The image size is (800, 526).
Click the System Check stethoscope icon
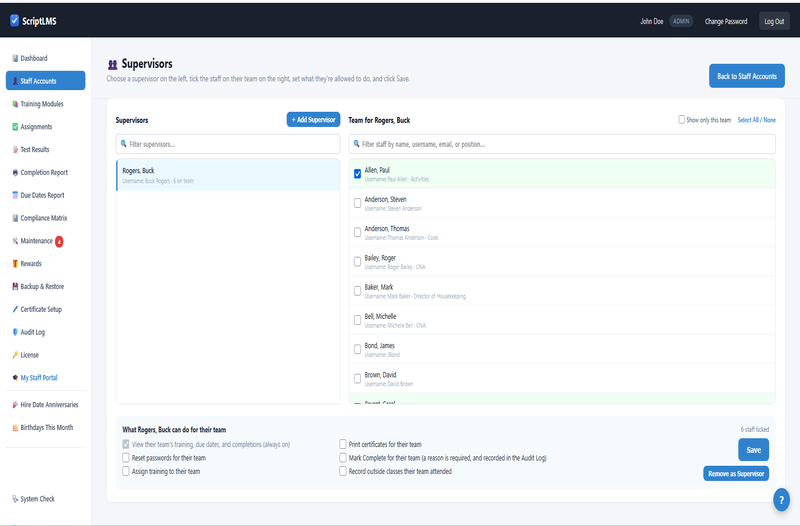click(x=15, y=499)
